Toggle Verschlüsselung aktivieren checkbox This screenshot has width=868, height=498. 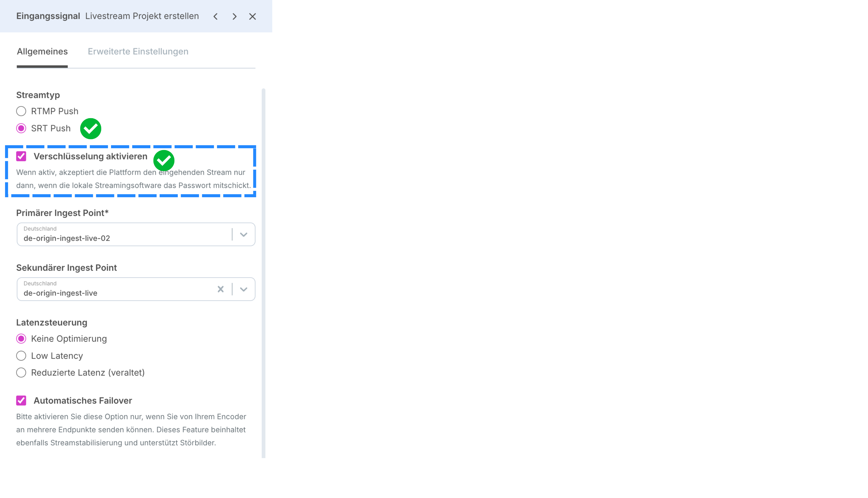pyautogui.click(x=21, y=156)
